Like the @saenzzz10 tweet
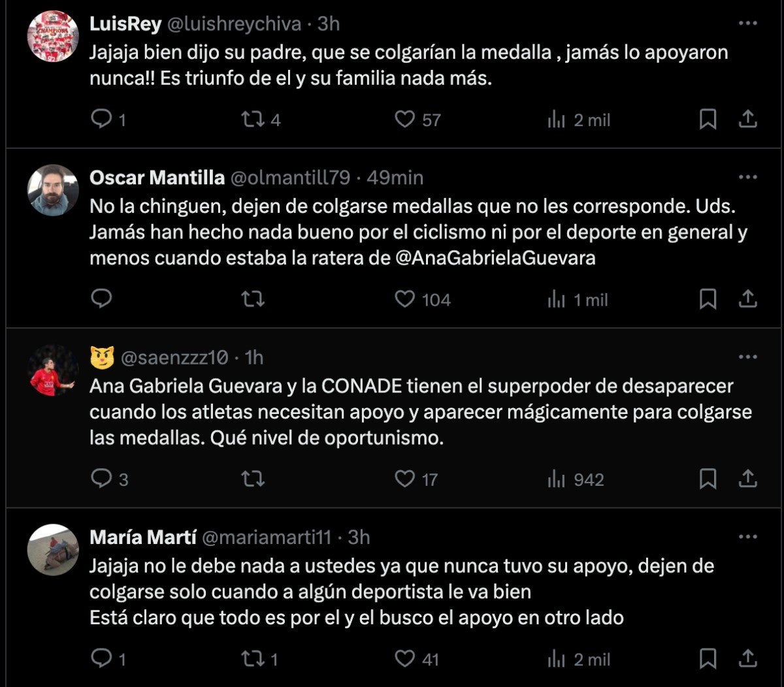Screen dimensions: 784x687 click(x=405, y=479)
